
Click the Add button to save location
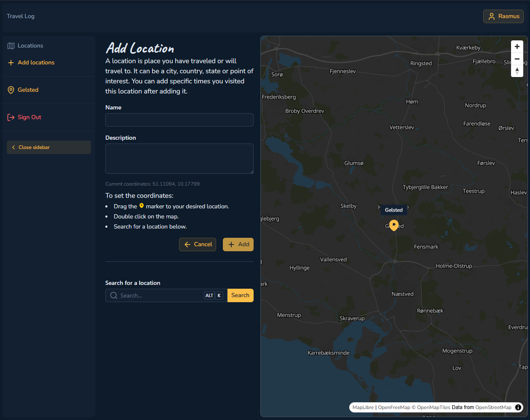coord(238,245)
